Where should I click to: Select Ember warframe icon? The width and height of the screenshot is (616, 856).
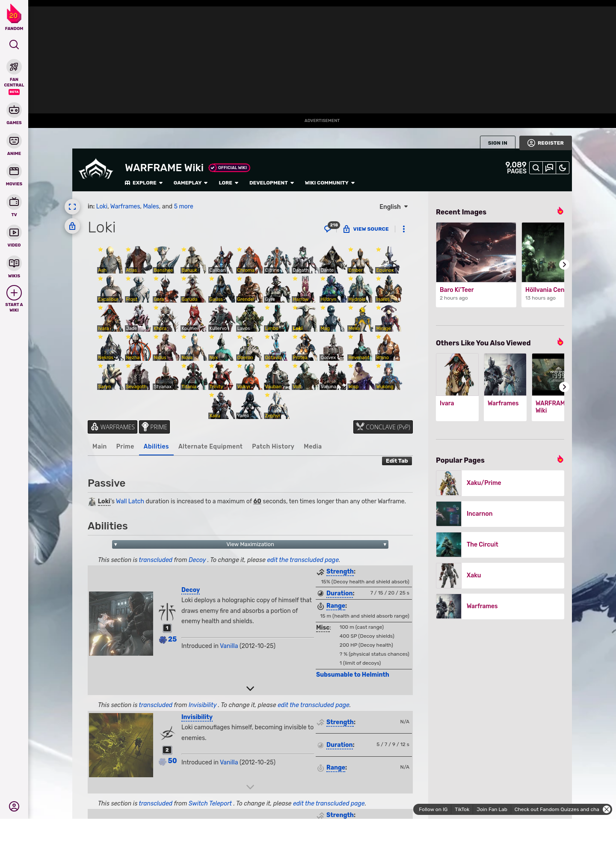(360, 260)
